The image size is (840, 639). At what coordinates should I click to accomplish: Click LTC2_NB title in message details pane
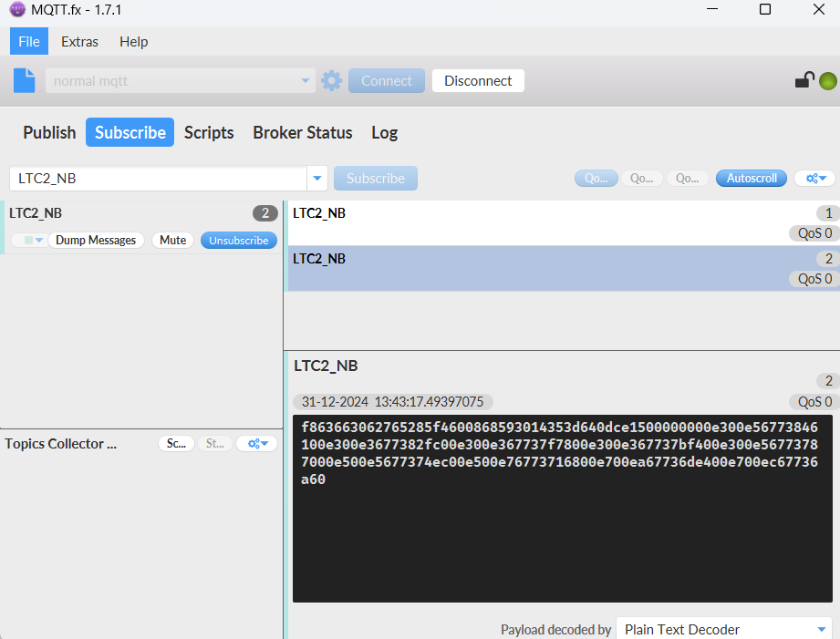coord(326,366)
